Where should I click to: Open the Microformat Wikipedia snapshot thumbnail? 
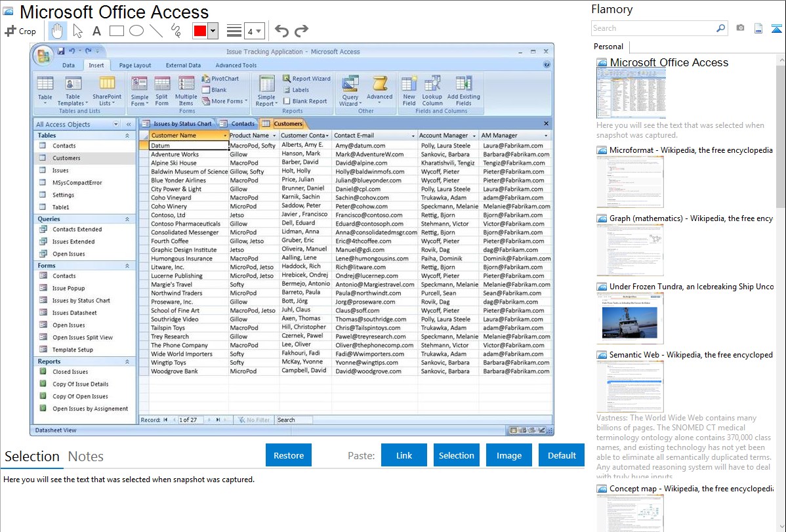click(630, 182)
